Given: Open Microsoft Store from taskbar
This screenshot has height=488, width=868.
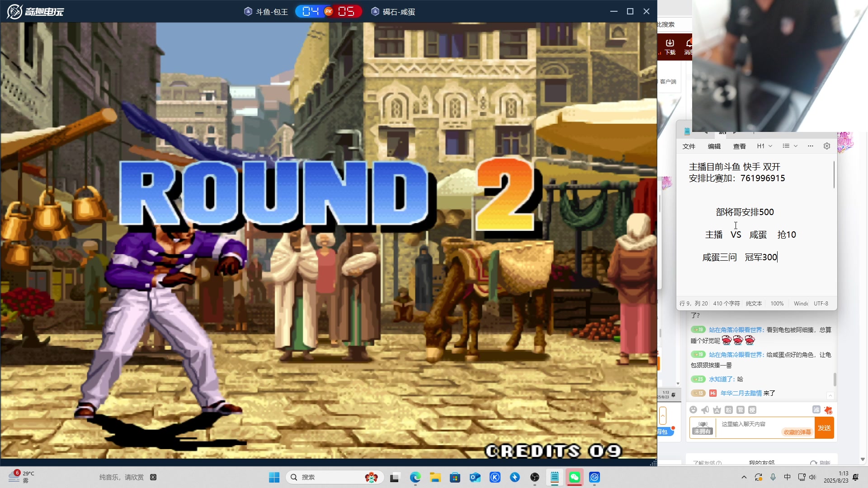Looking at the screenshot, I should click(x=455, y=477).
